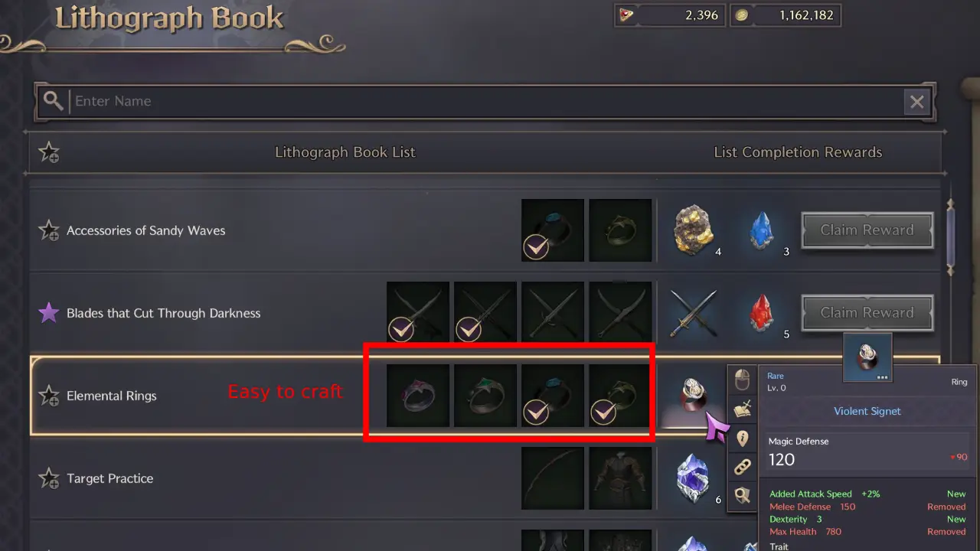980x551 pixels.
Task: Toggle purple favorite star for Blades that Cut Through Darkness
Action: point(49,313)
